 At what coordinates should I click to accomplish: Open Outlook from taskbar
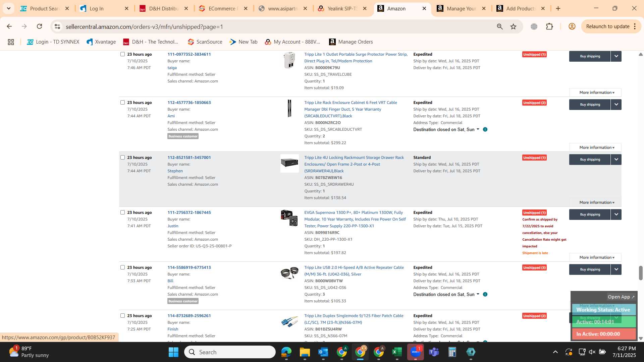(x=323, y=352)
